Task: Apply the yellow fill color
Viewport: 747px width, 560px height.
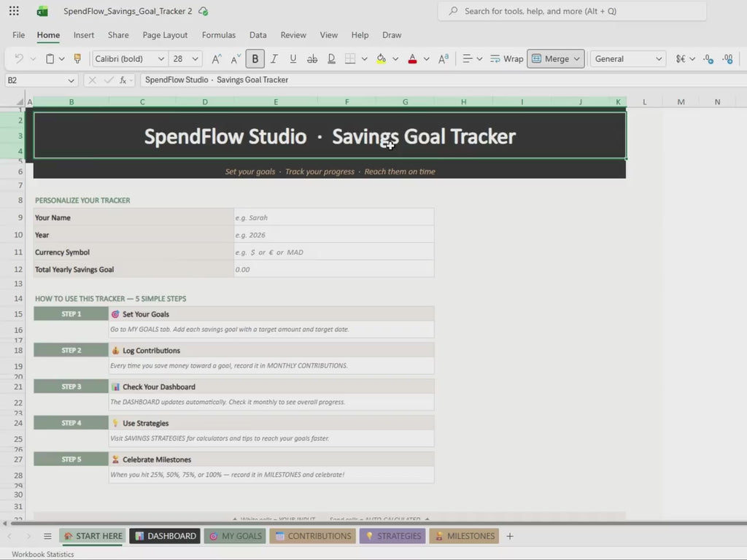Action: click(381, 58)
